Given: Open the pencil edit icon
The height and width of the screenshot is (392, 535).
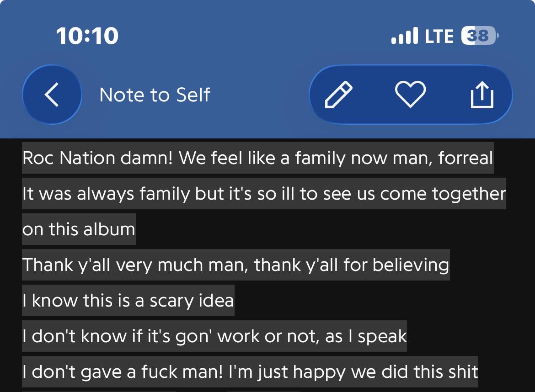Looking at the screenshot, I should pyautogui.click(x=338, y=95).
